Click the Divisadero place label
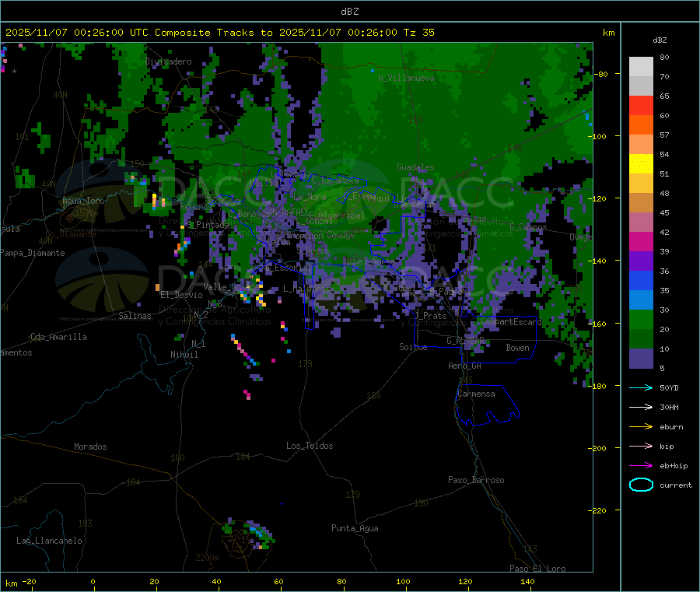The width and height of the screenshot is (700, 592). tap(169, 61)
